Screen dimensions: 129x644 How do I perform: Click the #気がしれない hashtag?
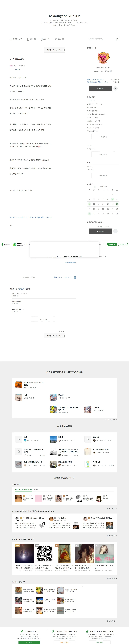(x=47, y=217)
